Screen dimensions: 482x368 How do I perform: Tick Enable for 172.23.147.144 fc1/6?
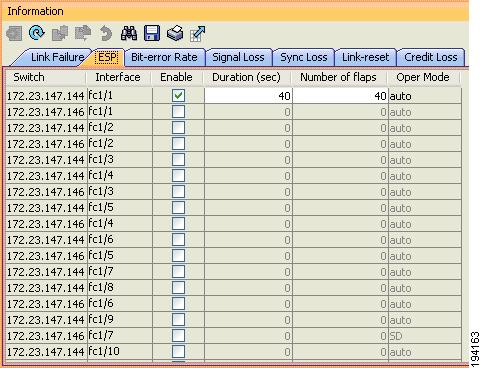click(179, 240)
